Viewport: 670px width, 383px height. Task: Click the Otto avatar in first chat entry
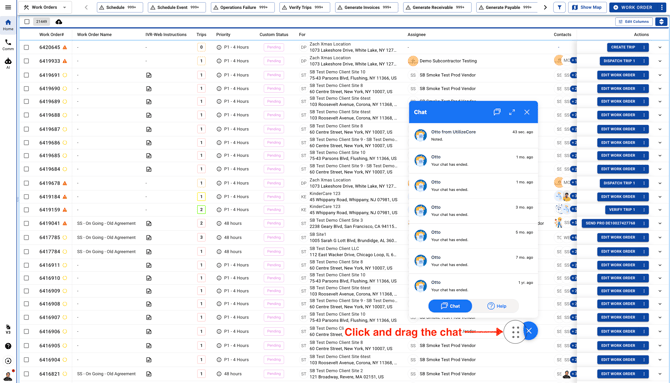(420, 135)
